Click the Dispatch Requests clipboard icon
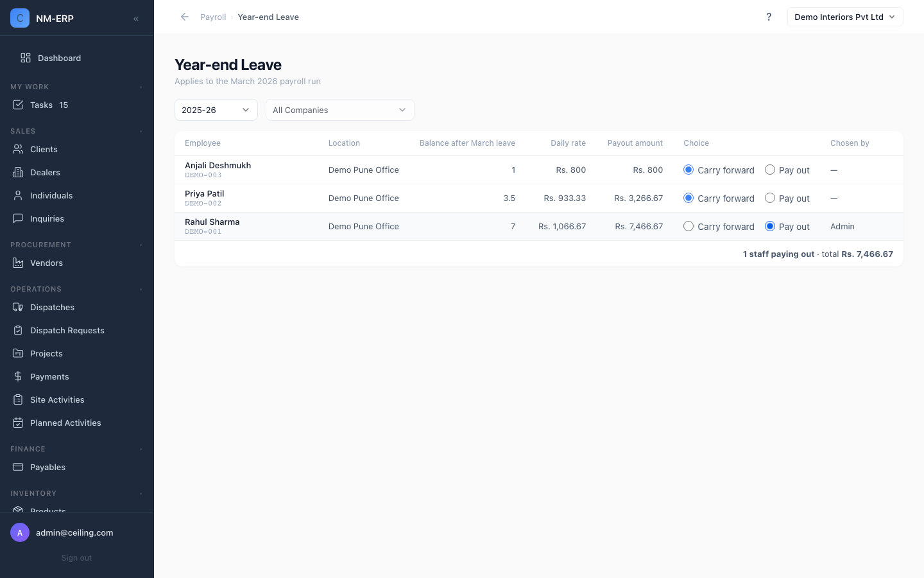The width and height of the screenshot is (924, 578). click(x=18, y=330)
